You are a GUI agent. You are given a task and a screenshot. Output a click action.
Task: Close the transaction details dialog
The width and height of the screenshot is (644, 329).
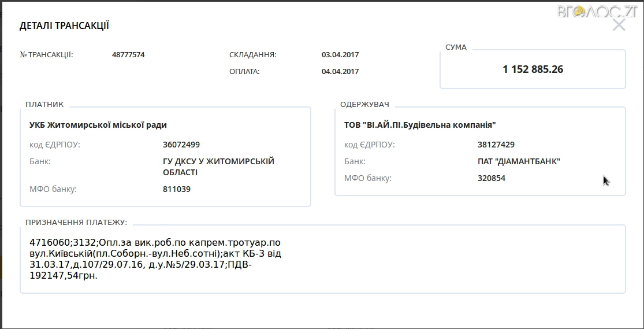[x=619, y=25]
